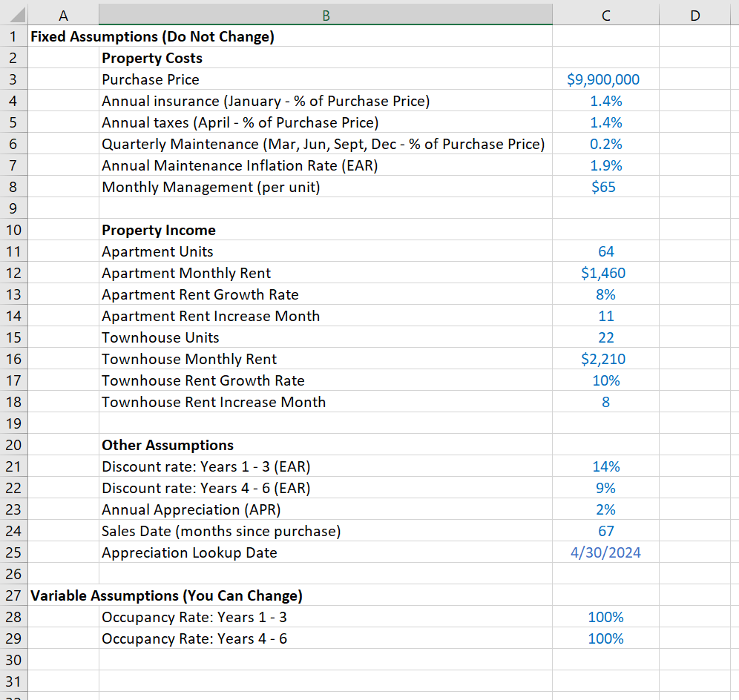Viewport: 739px width, 700px height.
Task: Select Appreciation Lookup Date label
Action: (x=326, y=552)
